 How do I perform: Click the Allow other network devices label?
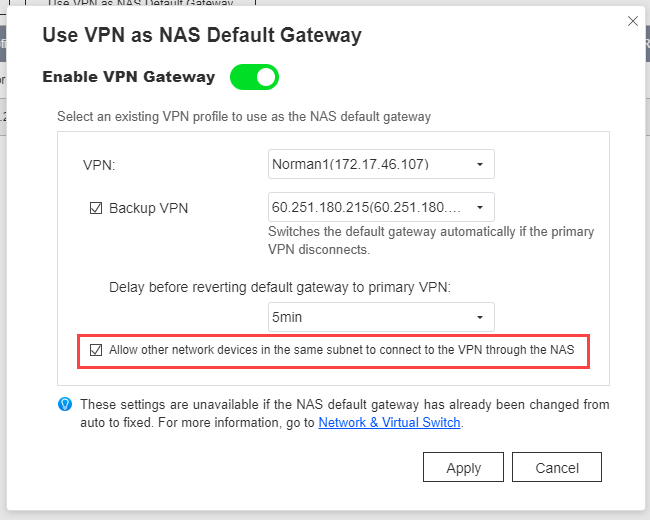click(x=342, y=350)
